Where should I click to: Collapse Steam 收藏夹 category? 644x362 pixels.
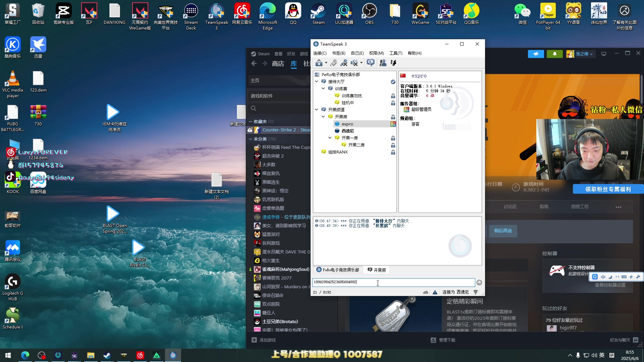(251, 122)
